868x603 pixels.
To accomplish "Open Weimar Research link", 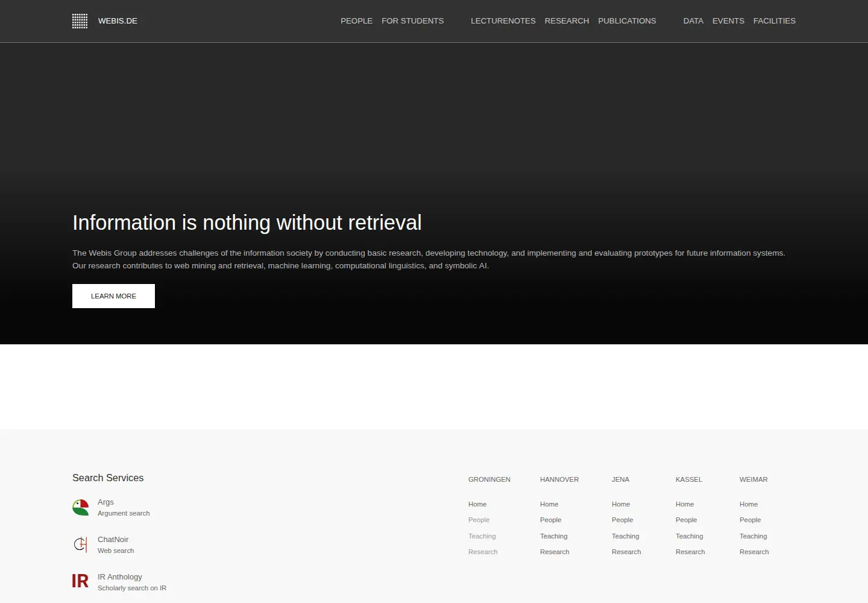I will pyautogui.click(x=754, y=552).
